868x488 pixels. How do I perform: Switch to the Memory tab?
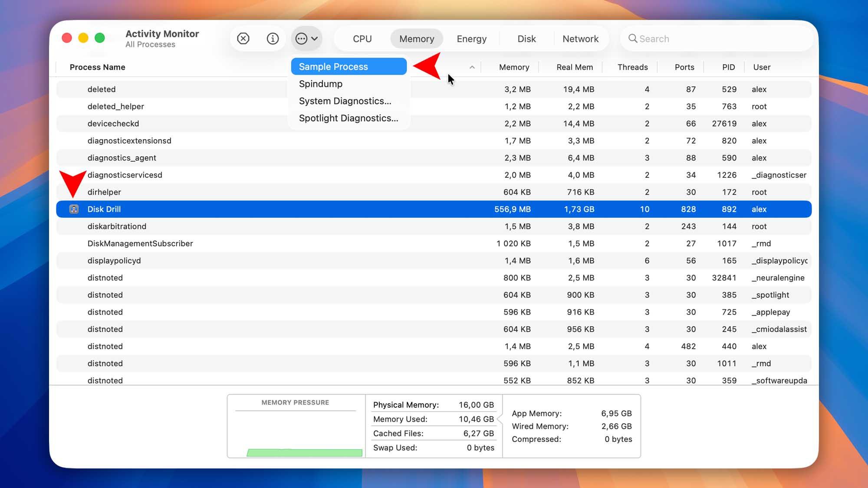(417, 39)
